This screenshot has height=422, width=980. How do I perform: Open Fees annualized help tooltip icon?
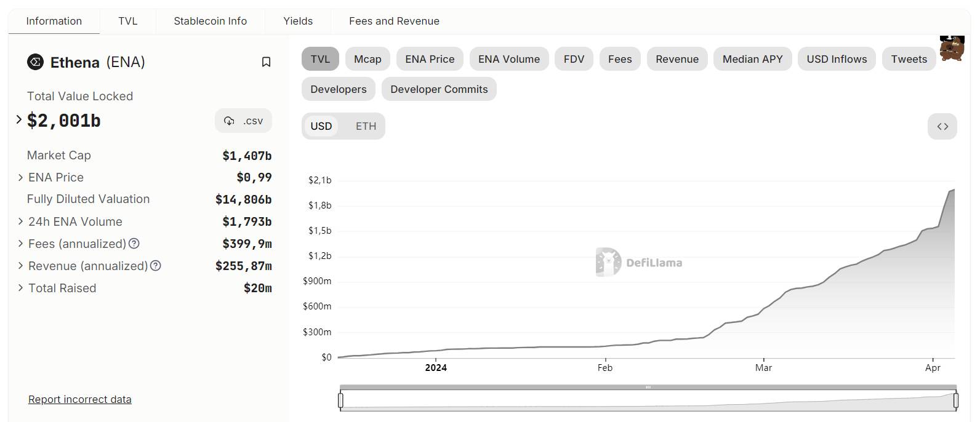coord(134,244)
